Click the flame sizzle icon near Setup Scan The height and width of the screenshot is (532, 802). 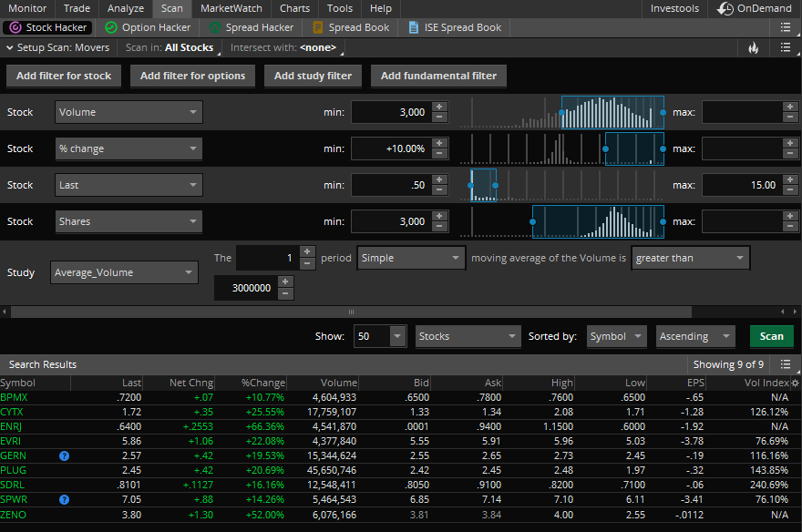coord(754,47)
